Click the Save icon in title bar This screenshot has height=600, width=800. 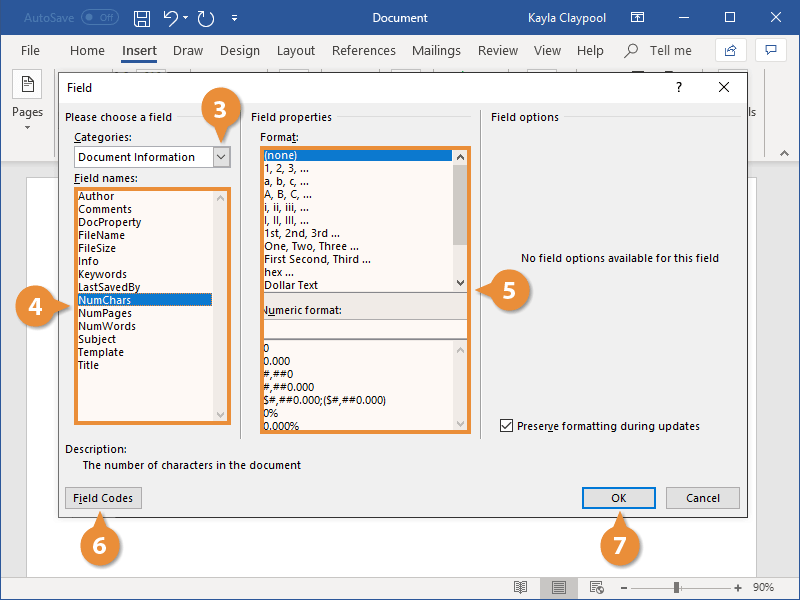coord(142,18)
